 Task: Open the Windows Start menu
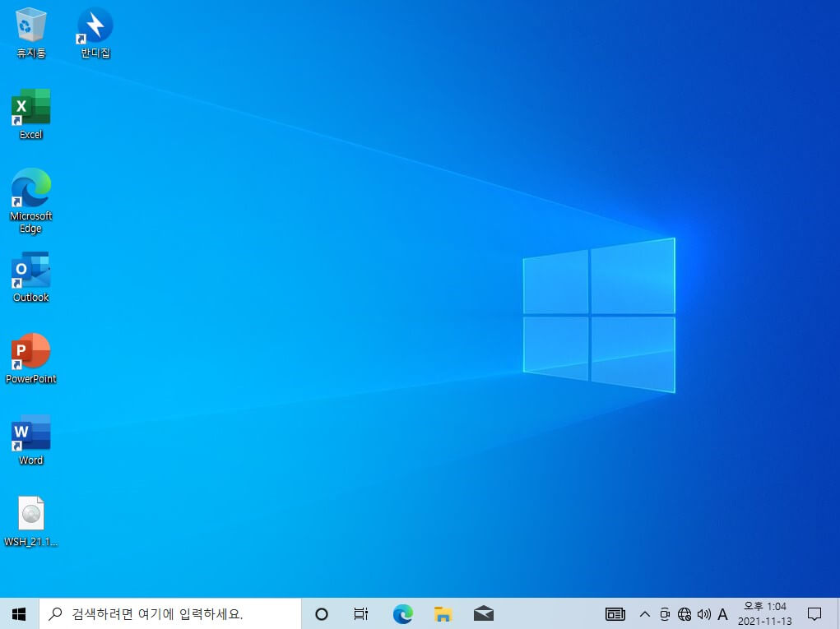(x=19, y=614)
